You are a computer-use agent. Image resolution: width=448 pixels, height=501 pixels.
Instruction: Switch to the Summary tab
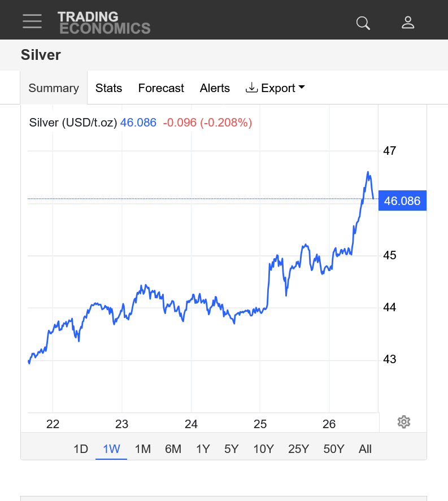point(54,88)
